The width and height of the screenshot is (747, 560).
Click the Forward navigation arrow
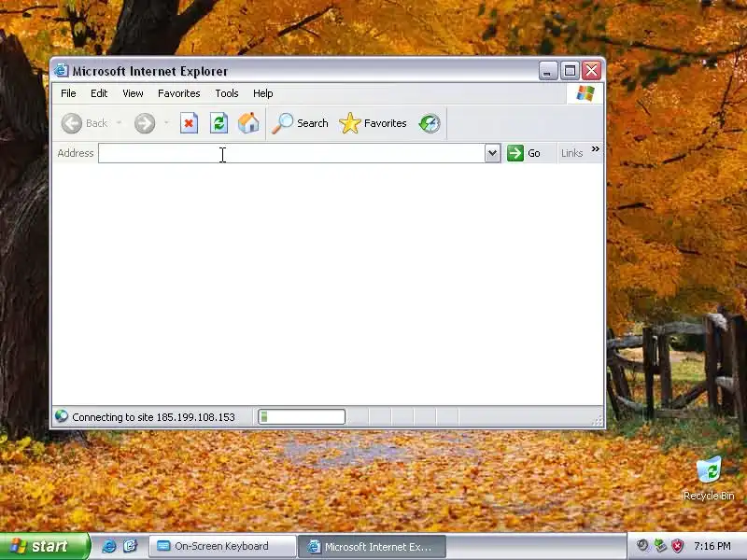click(145, 123)
